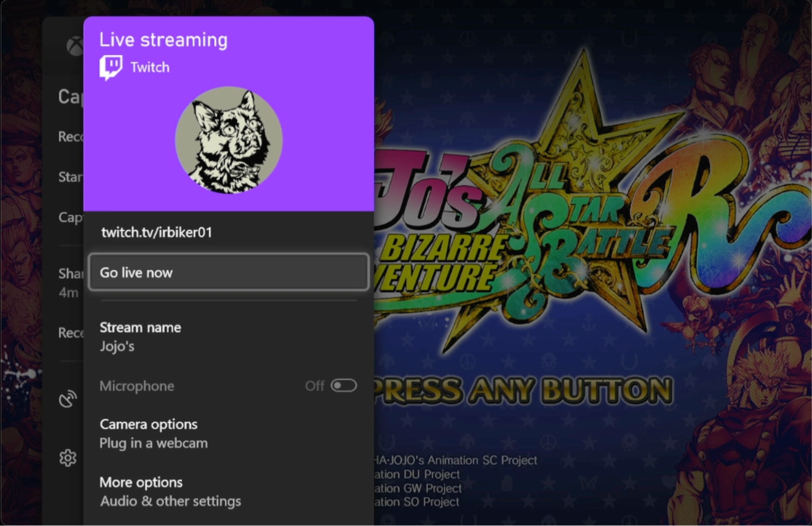Disable the Off switch for Microphone
The width and height of the screenshot is (812, 526).
[x=344, y=385]
